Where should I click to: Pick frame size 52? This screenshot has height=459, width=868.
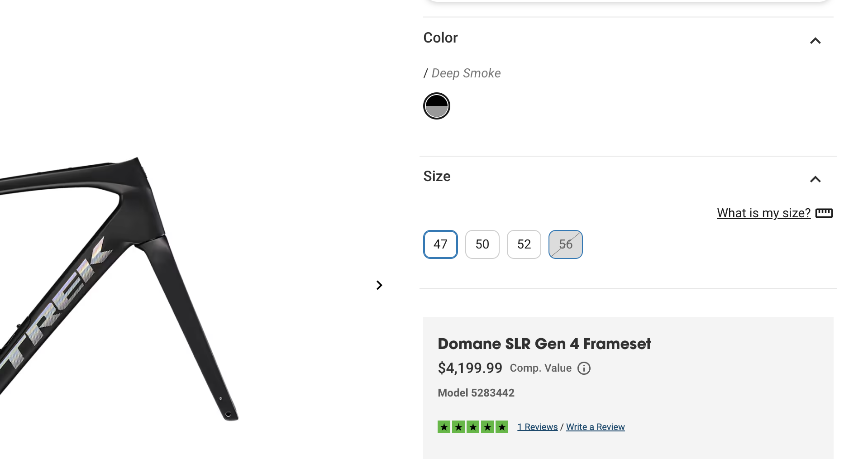point(524,244)
